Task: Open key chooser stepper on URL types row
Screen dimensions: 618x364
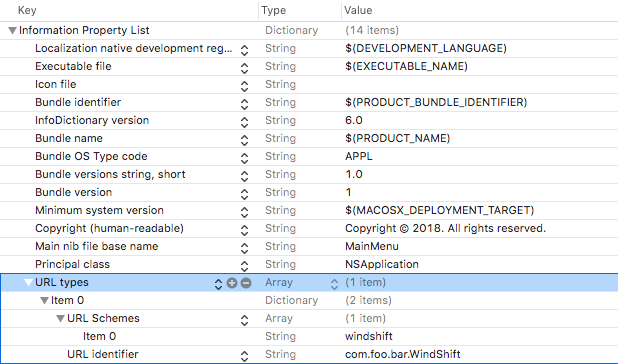Action: point(218,284)
